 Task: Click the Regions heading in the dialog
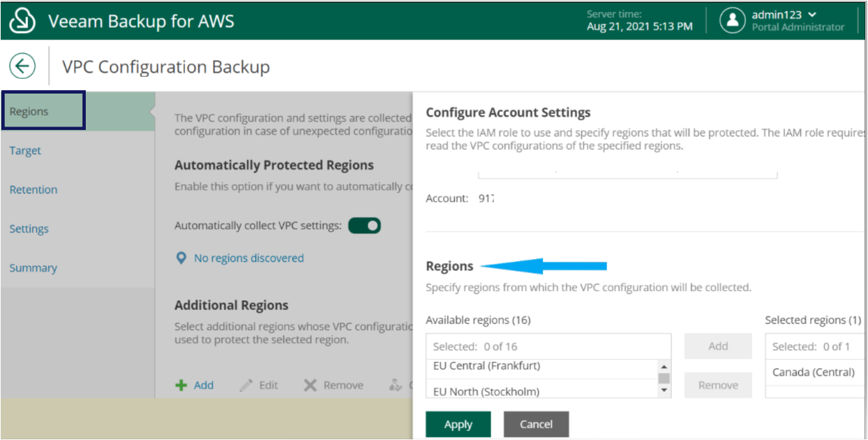[x=449, y=266]
